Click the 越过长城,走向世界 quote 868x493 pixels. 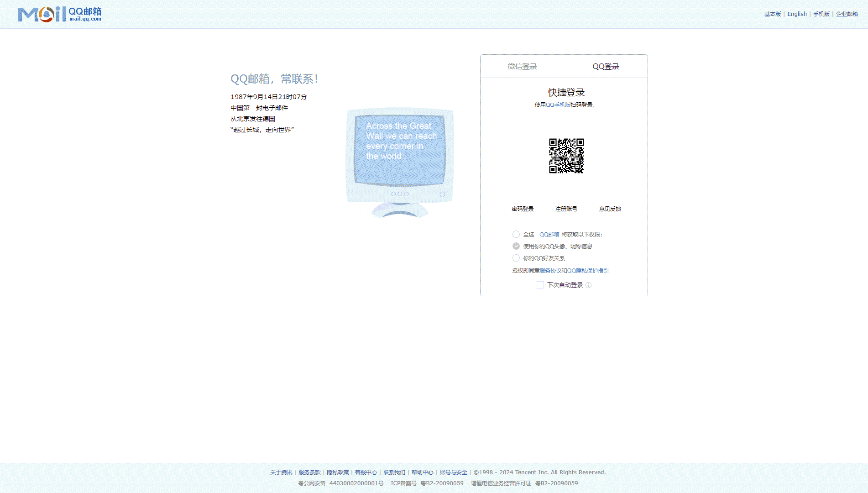pyautogui.click(x=262, y=130)
